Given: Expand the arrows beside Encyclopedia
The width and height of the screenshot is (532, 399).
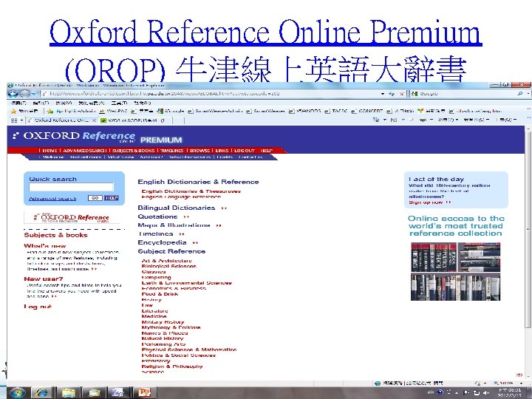Looking at the screenshot, I should point(195,242).
